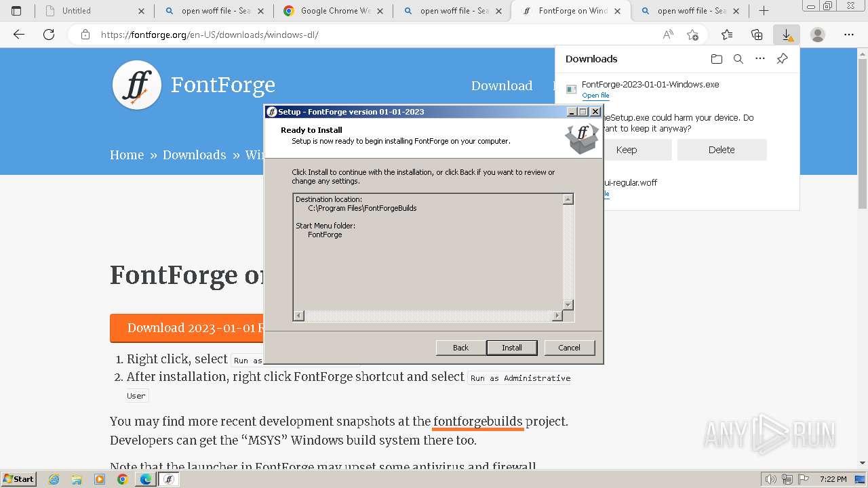Open the fontforgebuilds project link
This screenshot has height=488, width=868.
coord(478,422)
